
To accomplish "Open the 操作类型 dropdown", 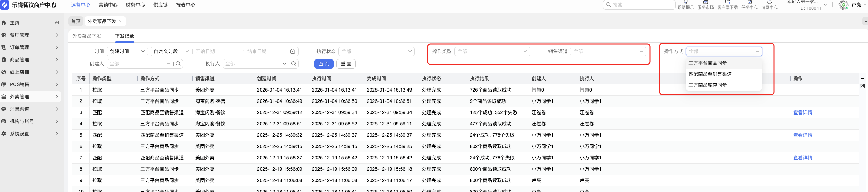I will pyautogui.click(x=492, y=51).
